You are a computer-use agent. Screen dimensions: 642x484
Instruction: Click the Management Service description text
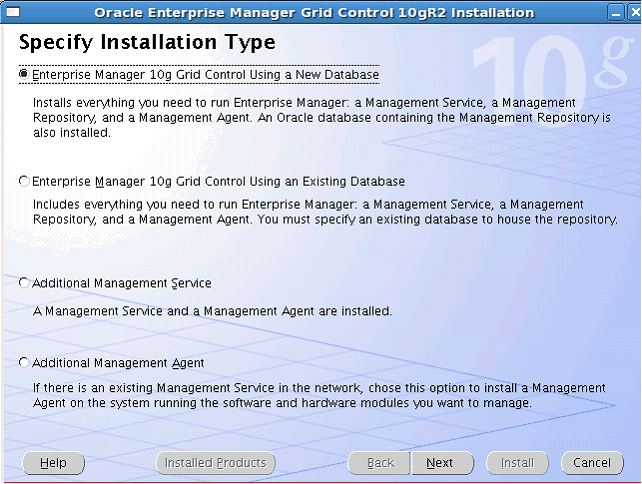(x=212, y=311)
